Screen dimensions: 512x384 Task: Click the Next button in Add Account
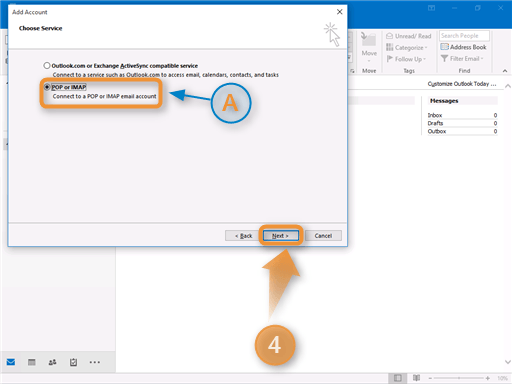coord(281,236)
